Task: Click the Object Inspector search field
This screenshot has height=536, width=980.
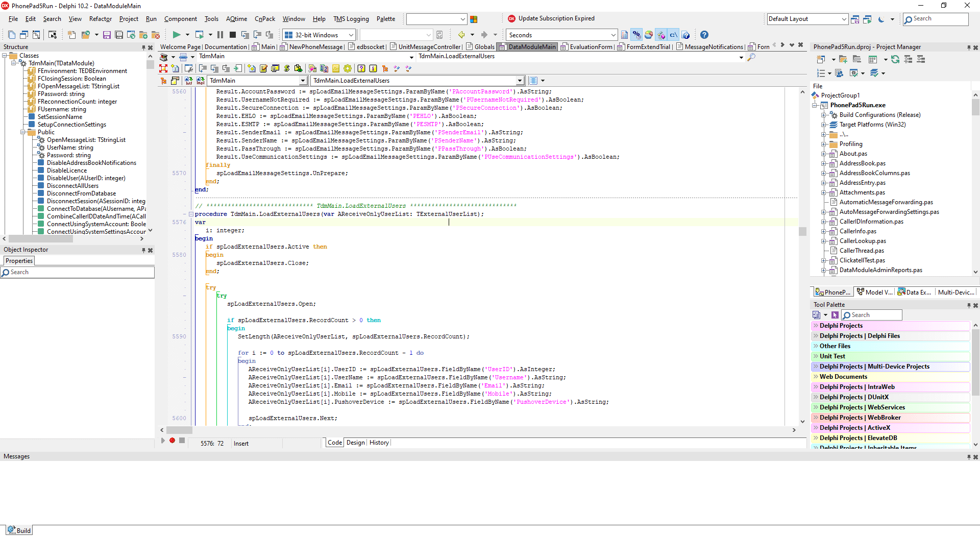Action: (x=78, y=273)
